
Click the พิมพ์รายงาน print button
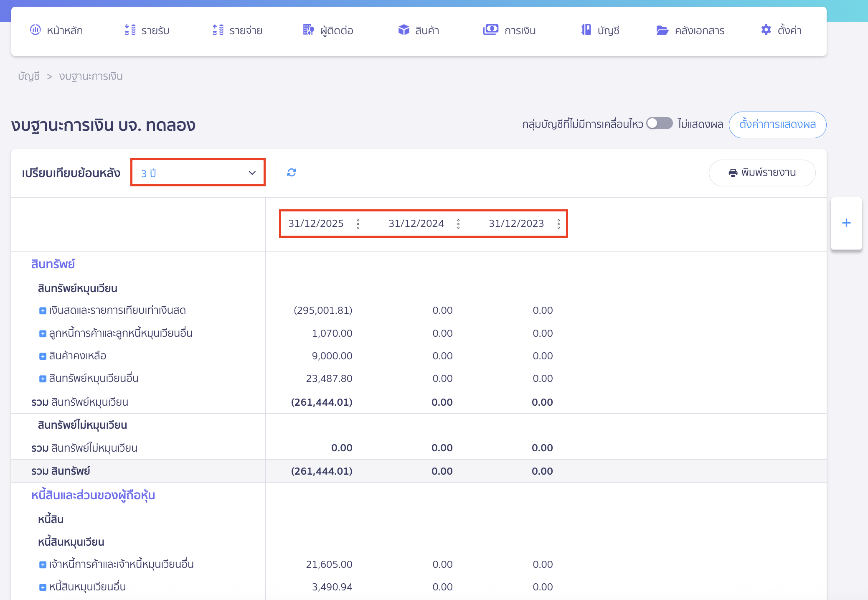click(762, 173)
